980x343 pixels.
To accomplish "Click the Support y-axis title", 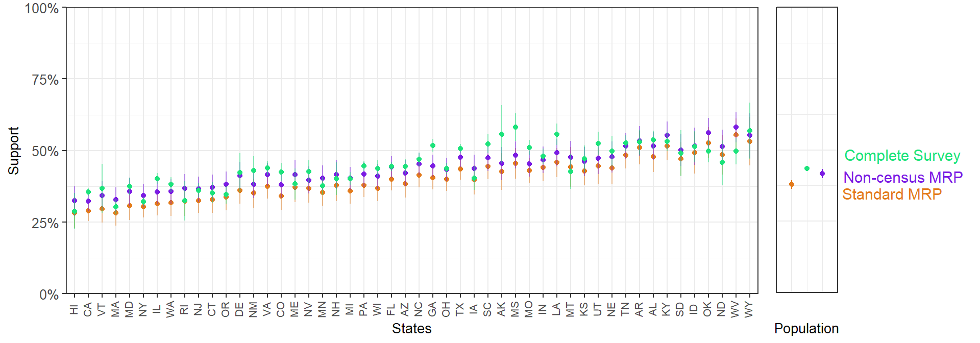I will 13,151.
